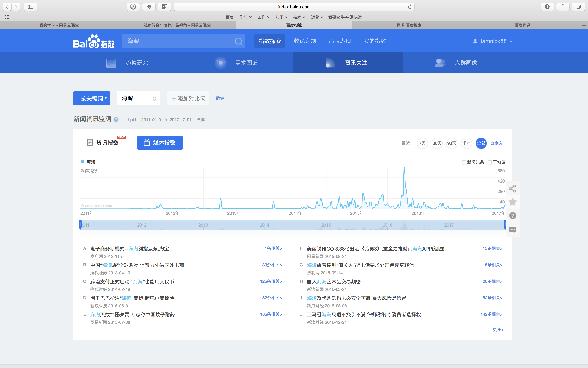Expand the 工作 bookmarks folder

[x=264, y=17]
